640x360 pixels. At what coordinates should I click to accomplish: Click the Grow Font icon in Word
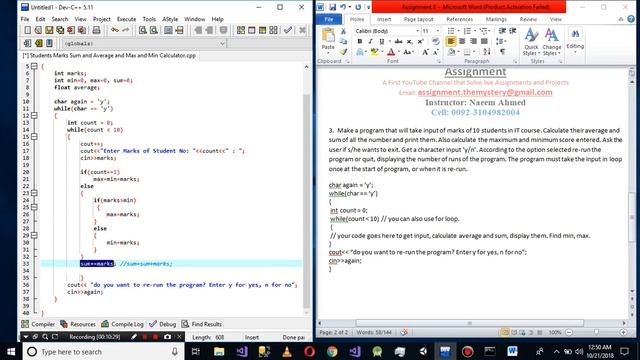click(x=425, y=52)
